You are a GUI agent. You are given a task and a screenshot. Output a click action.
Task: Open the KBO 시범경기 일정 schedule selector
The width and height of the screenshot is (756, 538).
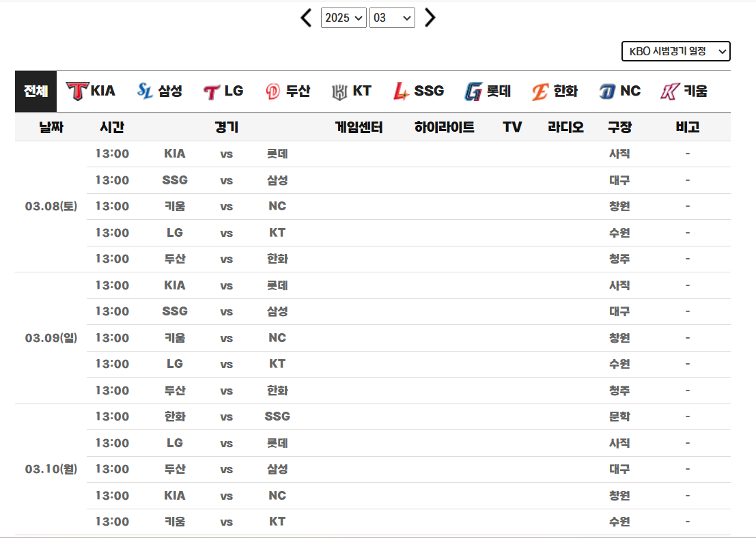tap(675, 51)
